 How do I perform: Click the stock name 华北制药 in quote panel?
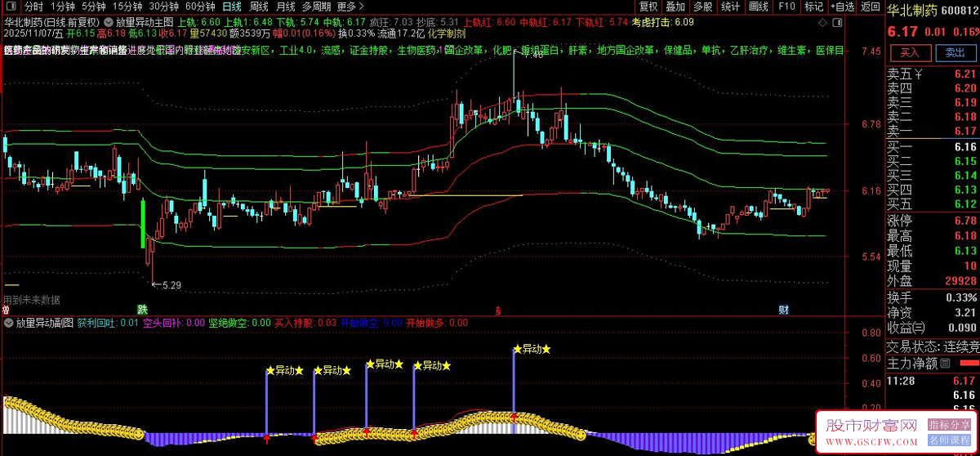pyautogui.click(x=913, y=12)
